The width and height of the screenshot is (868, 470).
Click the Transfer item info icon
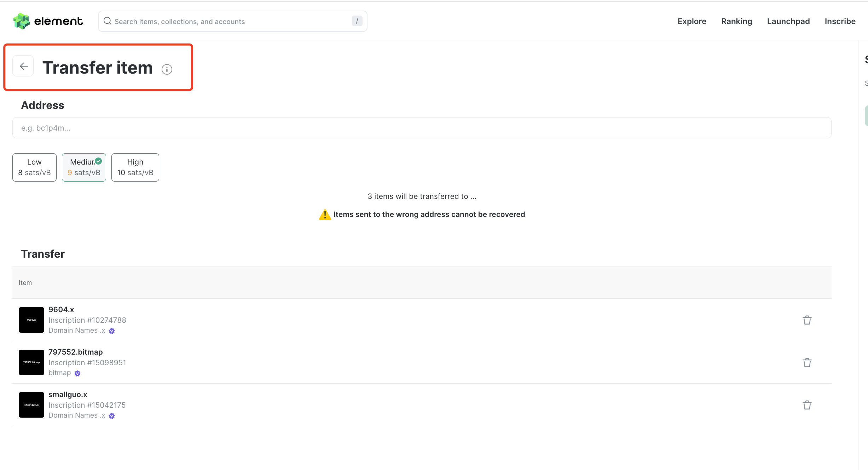[167, 69]
